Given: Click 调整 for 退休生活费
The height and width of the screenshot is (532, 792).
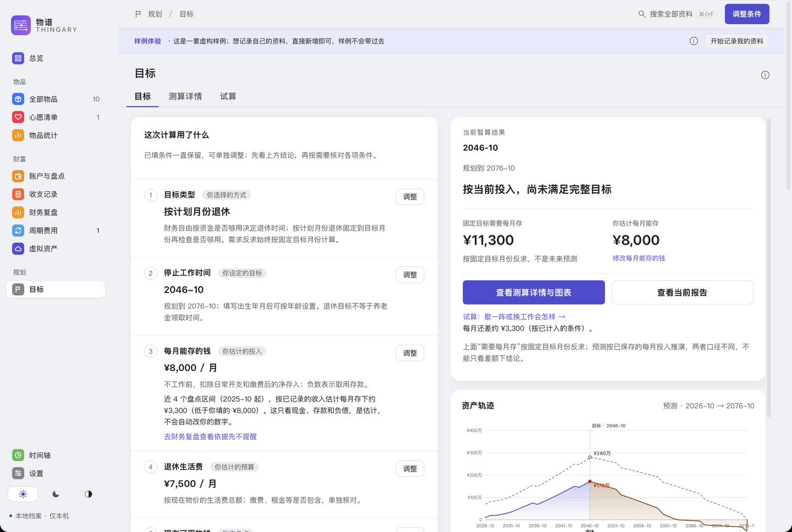Looking at the screenshot, I should click(x=410, y=469).
